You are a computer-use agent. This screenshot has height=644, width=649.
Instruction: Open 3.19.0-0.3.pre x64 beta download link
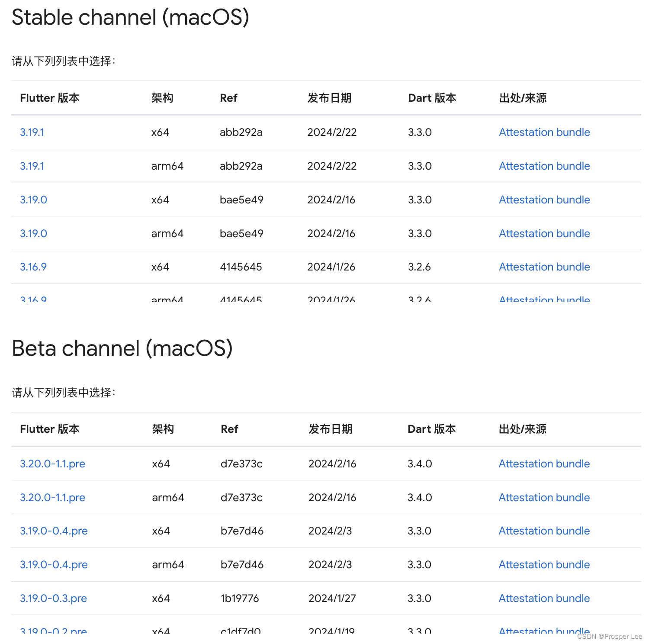[x=53, y=599]
